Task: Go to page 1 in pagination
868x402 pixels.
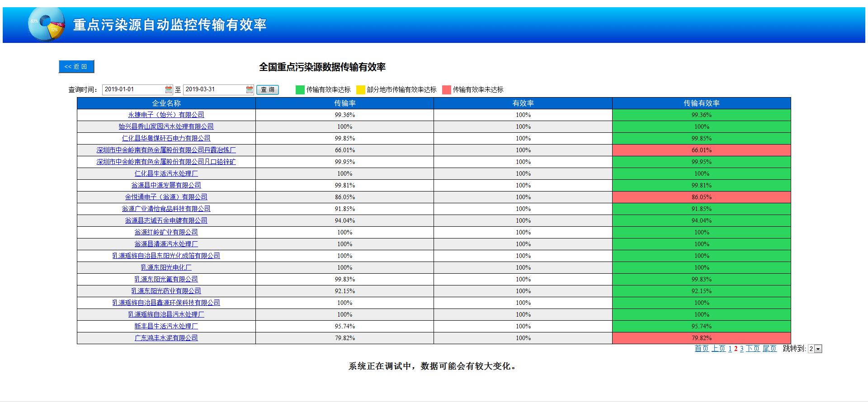Action: [730, 349]
